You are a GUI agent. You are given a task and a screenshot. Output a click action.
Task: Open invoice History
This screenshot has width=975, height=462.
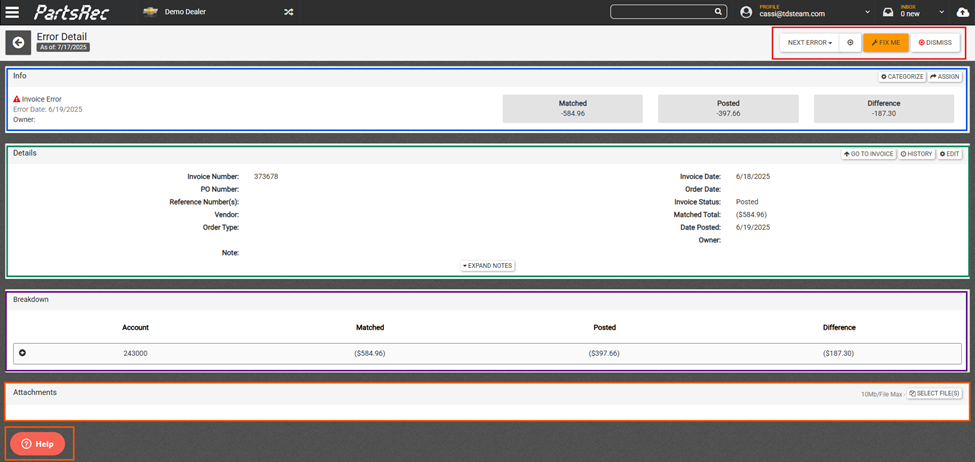tap(917, 154)
